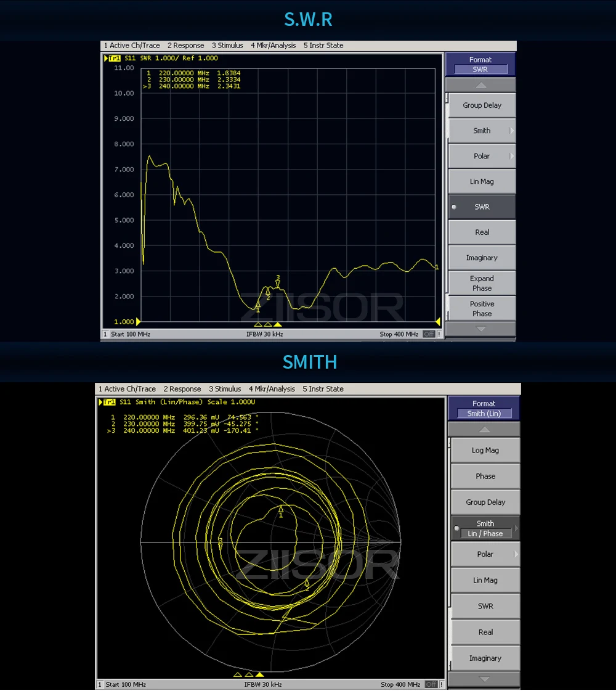
Task: Select Group Delay format in SWR window
Action: point(482,105)
